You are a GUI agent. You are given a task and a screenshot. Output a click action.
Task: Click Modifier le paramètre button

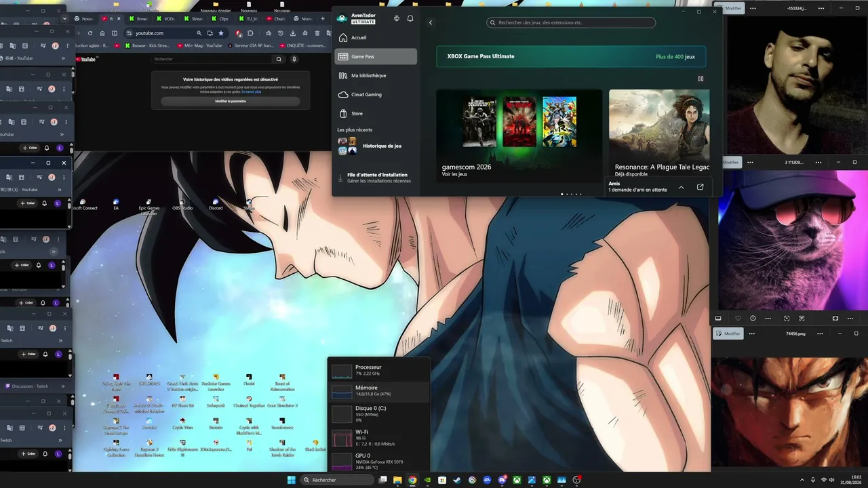(231, 101)
